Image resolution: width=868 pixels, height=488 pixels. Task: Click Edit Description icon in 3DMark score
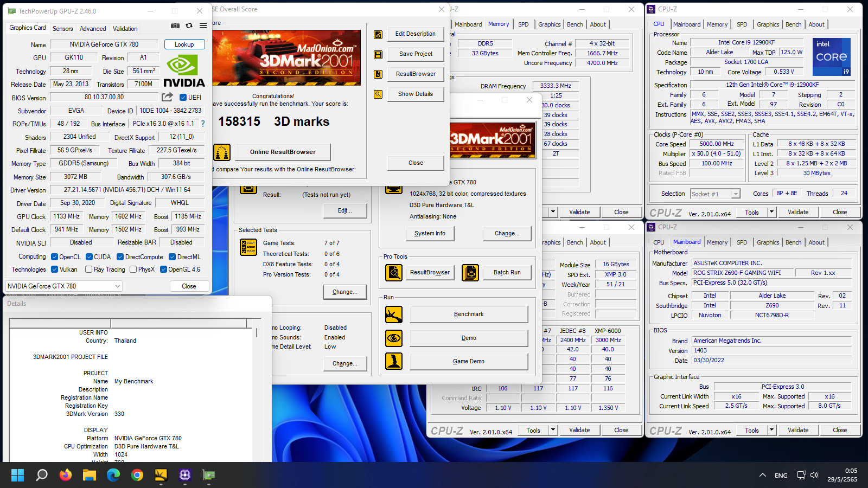[378, 34]
